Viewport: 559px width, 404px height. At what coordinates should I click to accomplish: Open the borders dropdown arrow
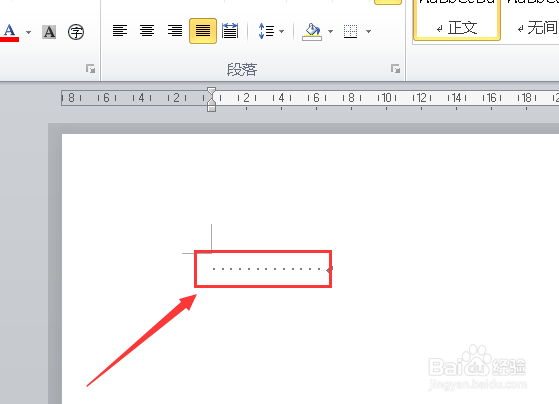point(369,32)
